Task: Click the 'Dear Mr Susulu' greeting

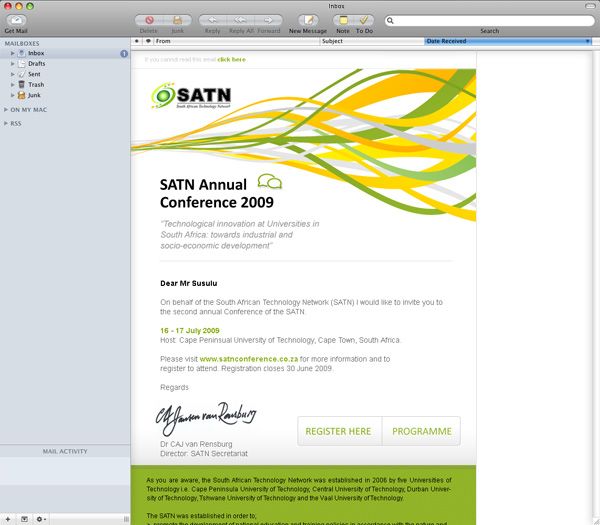Action: coord(189,284)
